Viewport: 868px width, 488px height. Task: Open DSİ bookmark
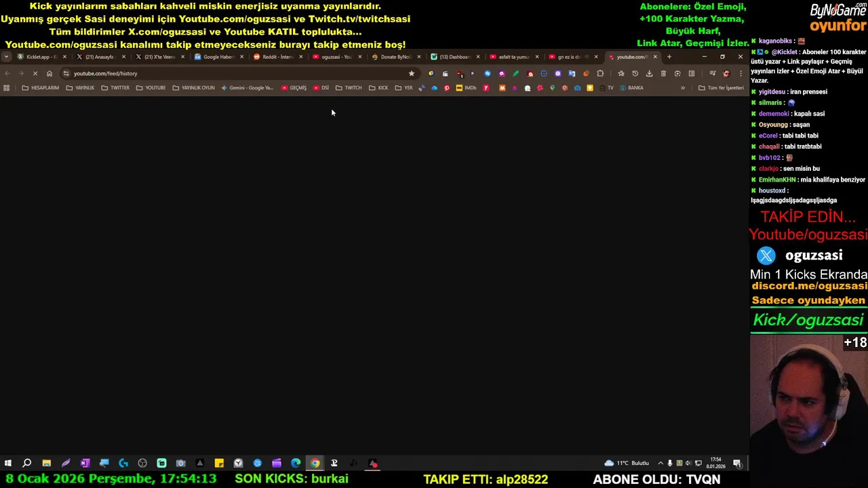click(321, 87)
